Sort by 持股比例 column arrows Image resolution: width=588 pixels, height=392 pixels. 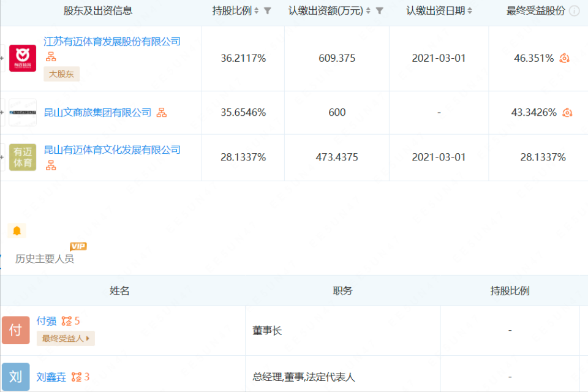pyautogui.click(x=257, y=11)
